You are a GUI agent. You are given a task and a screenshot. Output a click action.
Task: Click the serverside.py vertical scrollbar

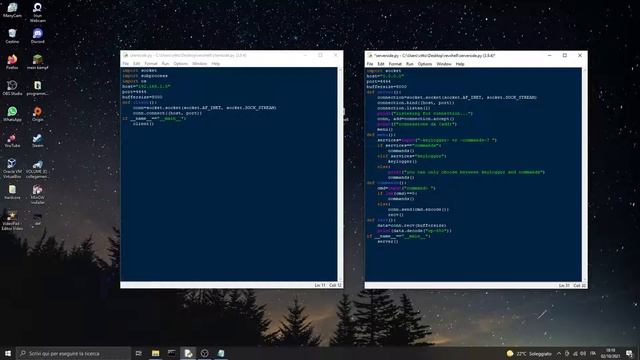[x=584, y=175]
